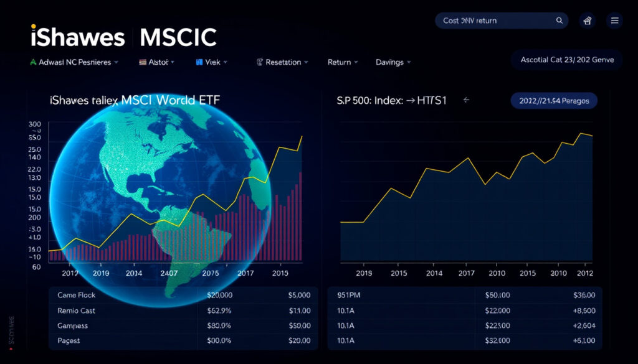Open the Return dropdown menu
Image resolution: width=638 pixels, height=364 pixels.
pos(343,62)
